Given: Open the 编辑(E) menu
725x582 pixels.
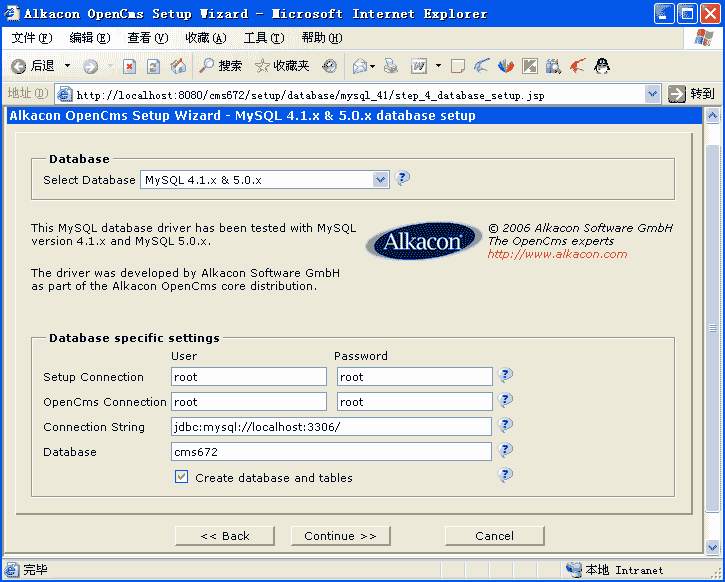Looking at the screenshot, I should point(90,38).
